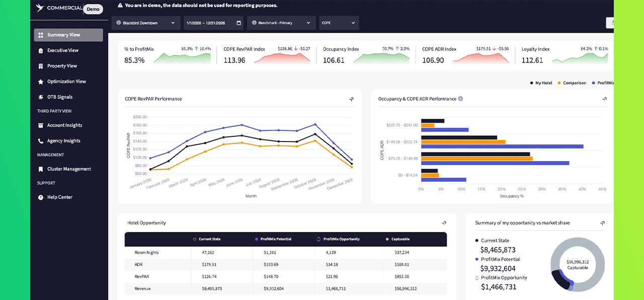This screenshot has width=644, height=300.
Task: Click the Occupancy Index value 106.61
Action: tap(334, 60)
